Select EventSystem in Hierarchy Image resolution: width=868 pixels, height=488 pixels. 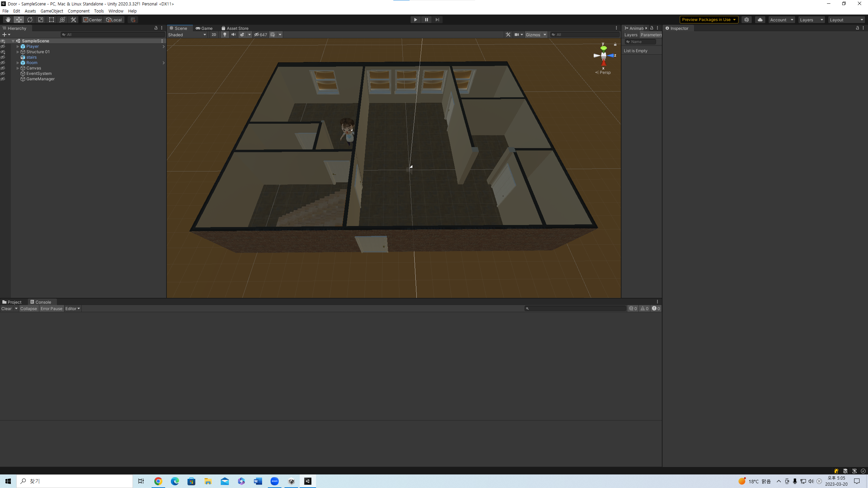tap(39, 74)
